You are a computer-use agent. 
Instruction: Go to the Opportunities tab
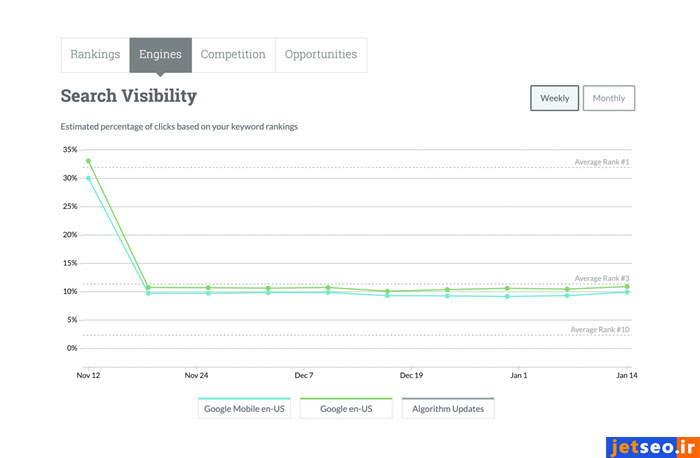(320, 55)
